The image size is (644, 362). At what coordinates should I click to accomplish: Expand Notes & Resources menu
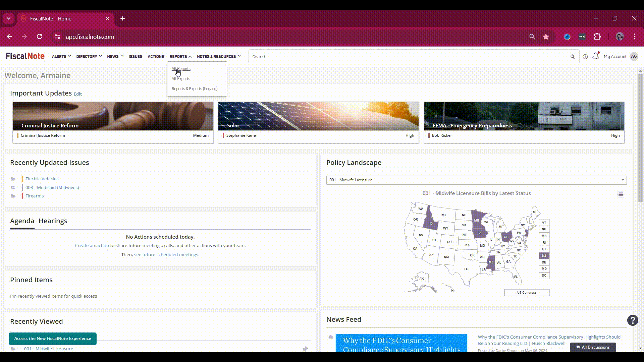(x=219, y=56)
